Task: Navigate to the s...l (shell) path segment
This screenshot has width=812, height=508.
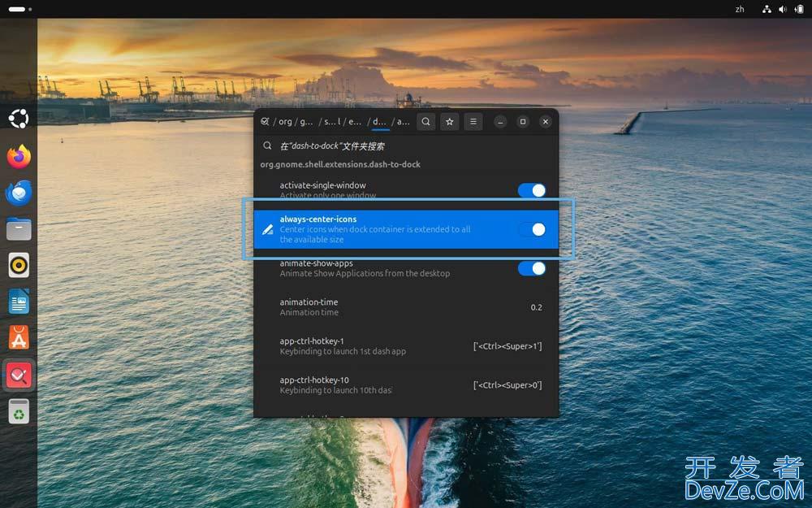Action: [332, 121]
